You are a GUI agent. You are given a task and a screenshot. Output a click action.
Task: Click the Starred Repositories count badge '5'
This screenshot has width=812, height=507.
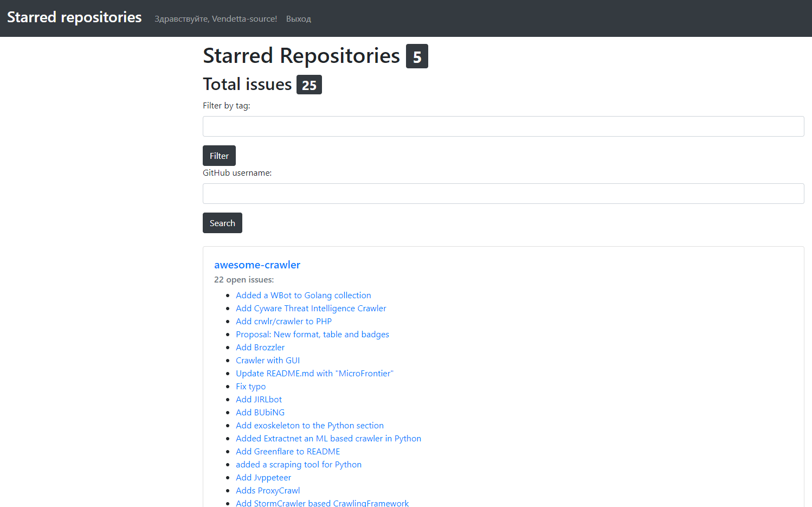pos(417,56)
